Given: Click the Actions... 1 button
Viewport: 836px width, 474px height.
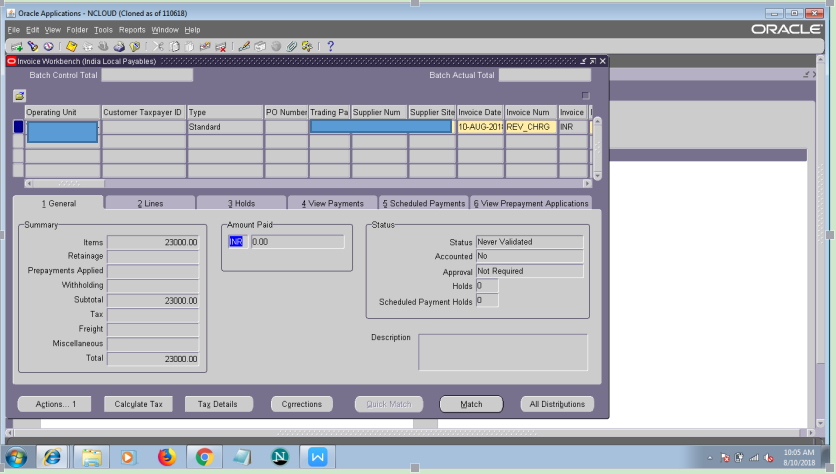Looking at the screenshot, I should (55, 404).
